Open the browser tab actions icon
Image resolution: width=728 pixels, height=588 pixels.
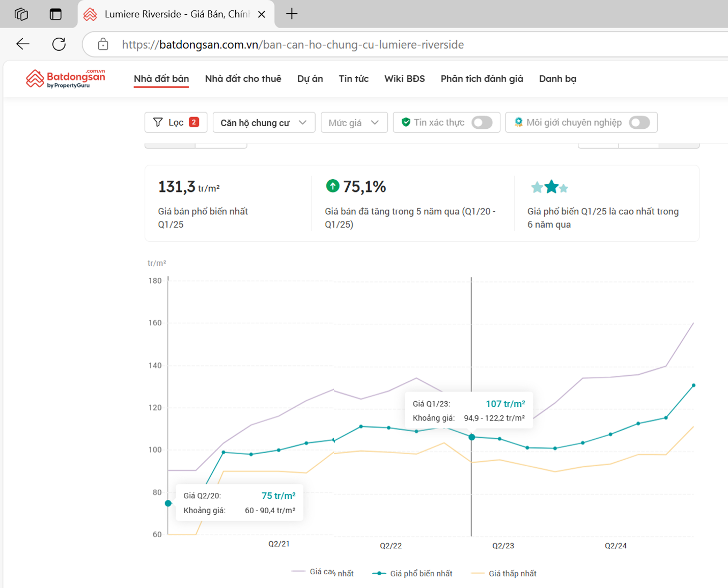coord(55,14)
